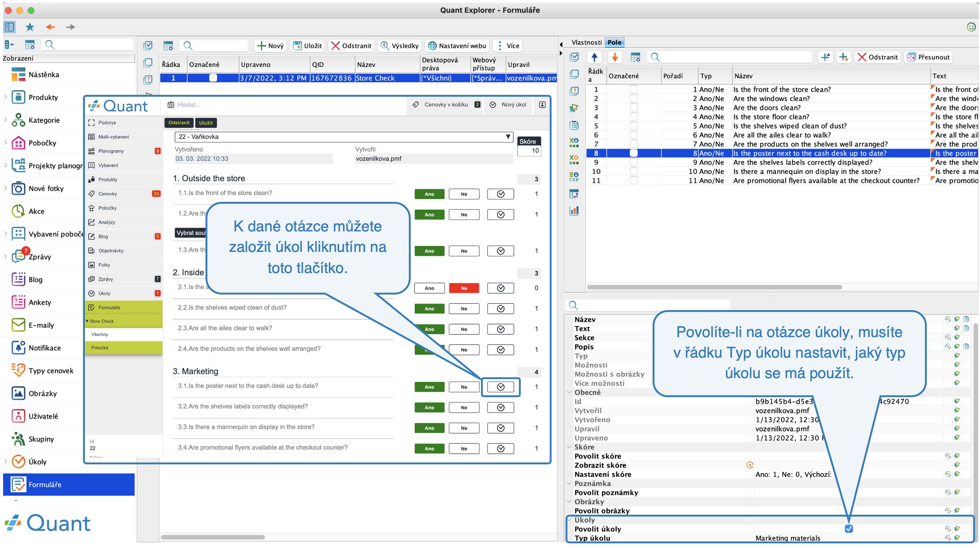Tick the Označené box for field row 8
Viewport: 980px width, 548px height.
[633, 153]
